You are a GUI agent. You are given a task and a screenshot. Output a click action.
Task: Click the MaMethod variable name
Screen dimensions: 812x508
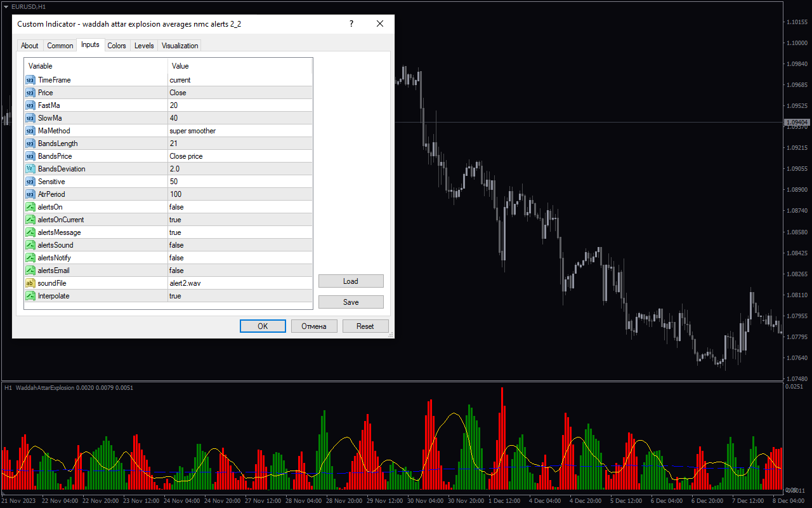click(55, 131)
